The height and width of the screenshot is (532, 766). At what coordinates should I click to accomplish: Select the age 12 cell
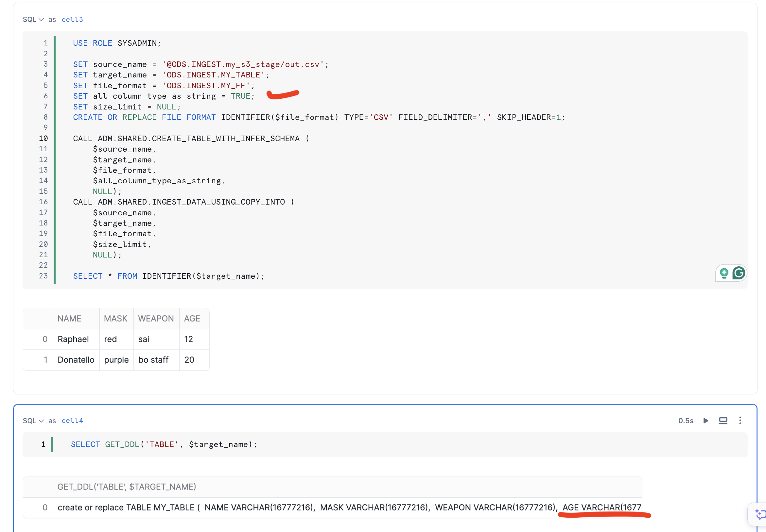point(195,339)
